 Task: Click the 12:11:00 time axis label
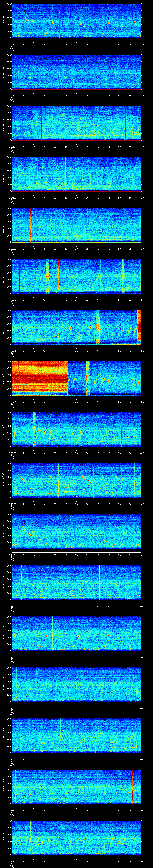coord(12,555)
